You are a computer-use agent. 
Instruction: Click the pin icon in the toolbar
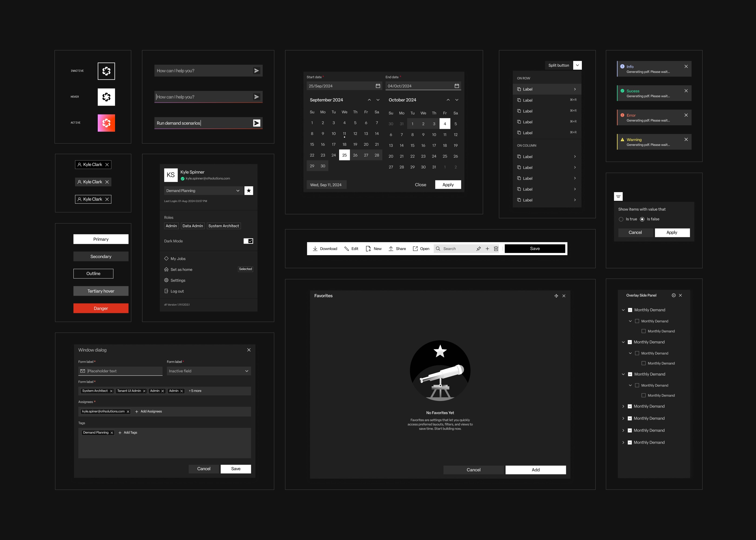pyautogui.click(x=478, y=249)
